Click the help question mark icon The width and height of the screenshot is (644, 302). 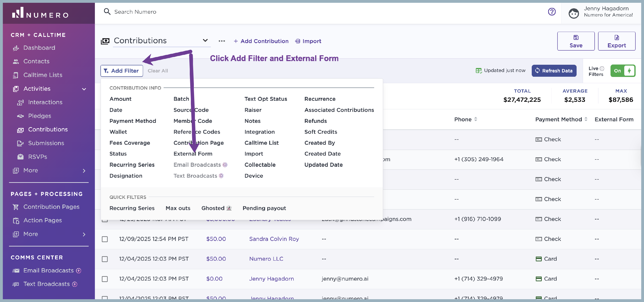551,12
